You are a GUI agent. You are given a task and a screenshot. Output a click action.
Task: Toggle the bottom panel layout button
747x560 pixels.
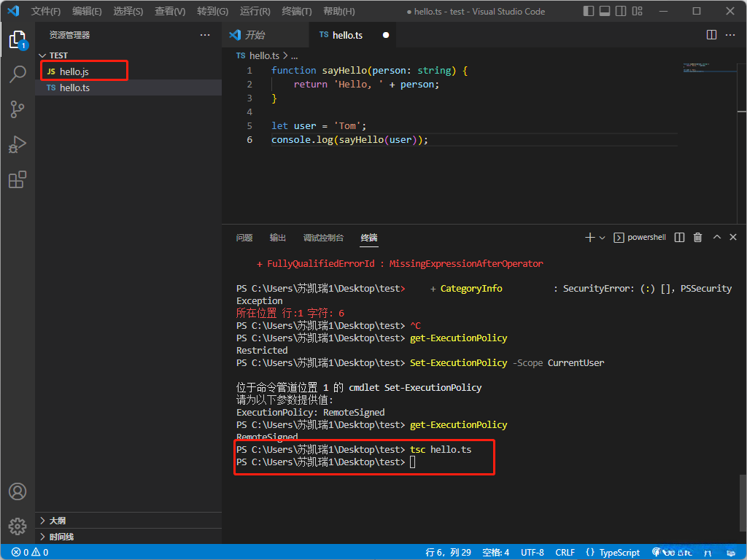click(605, 11)
